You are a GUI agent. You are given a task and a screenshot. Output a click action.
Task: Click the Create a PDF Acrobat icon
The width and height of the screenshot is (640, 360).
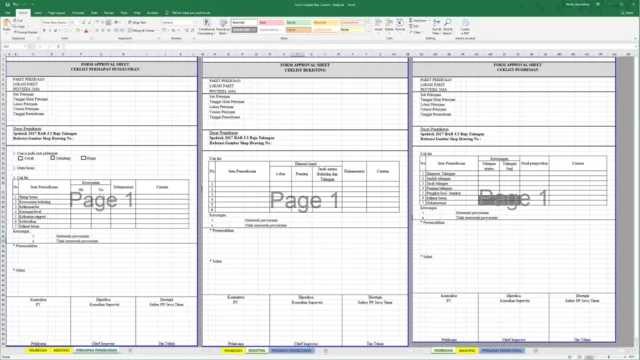(465, 23)
